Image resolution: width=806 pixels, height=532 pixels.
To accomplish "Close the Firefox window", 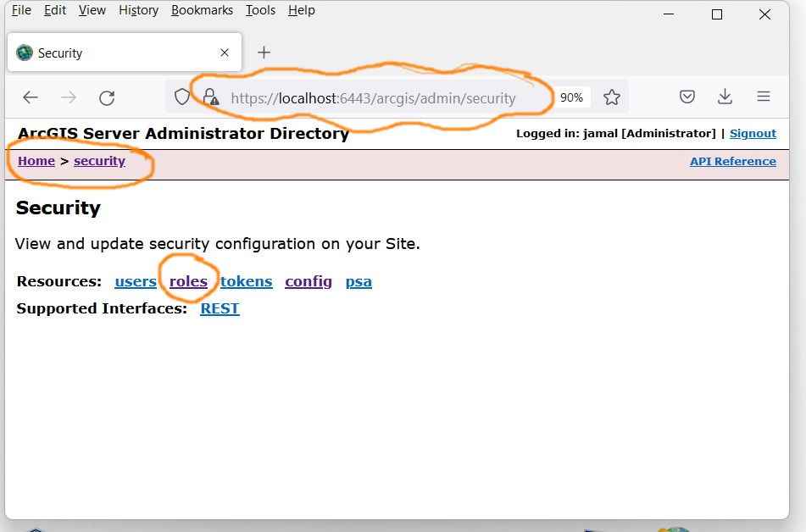I will 764,14.
